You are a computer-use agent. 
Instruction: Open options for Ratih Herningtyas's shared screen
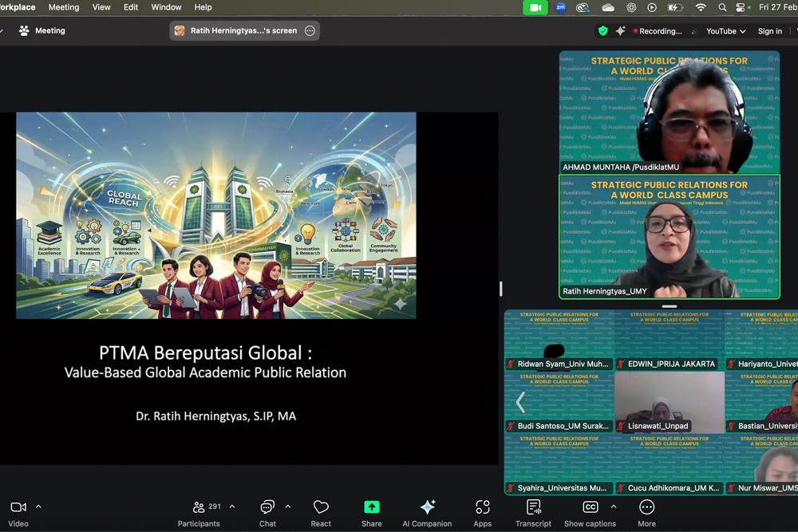click(310, 31)
